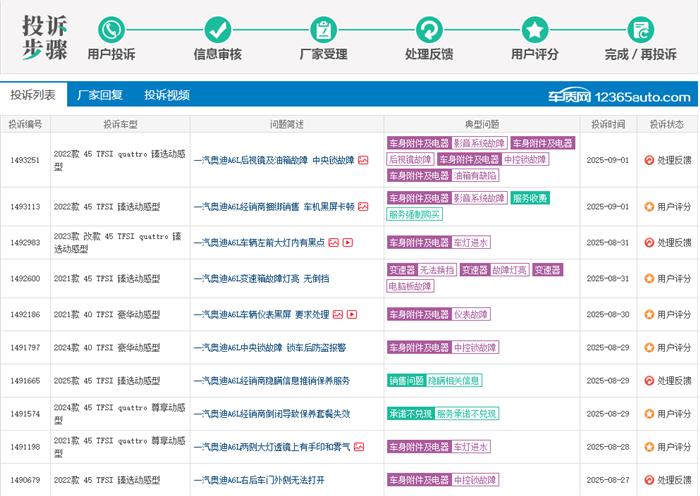Click 用户评分 status icon in row 1491574
Screen dimensions: 700x496
click(649, 414)
